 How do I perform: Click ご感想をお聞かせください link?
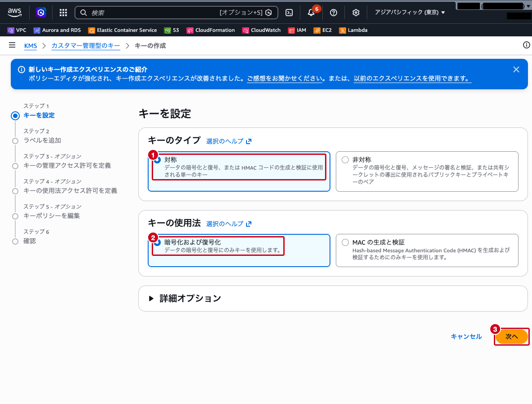[285, 79]
